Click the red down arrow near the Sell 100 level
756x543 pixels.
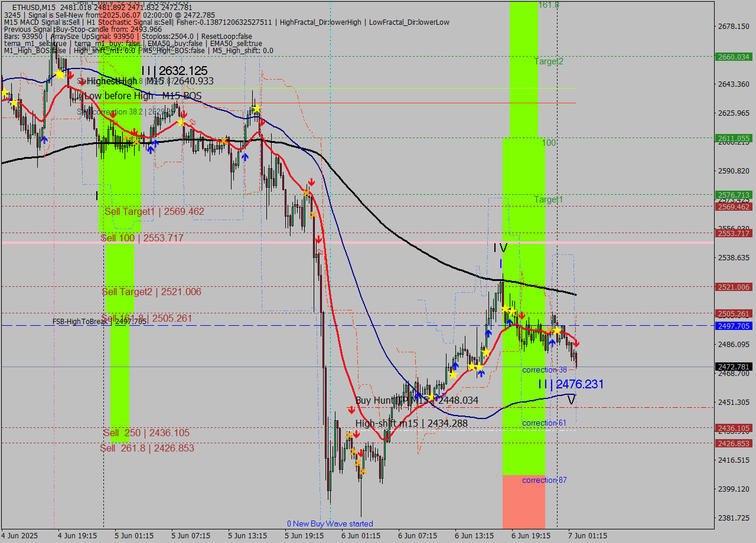point(320,240)
